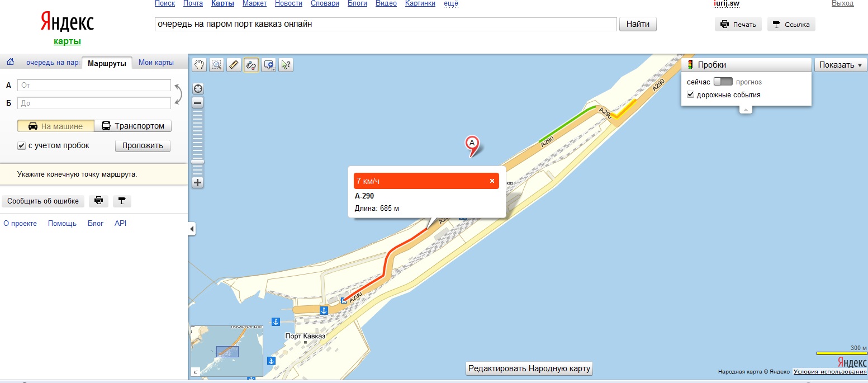Open API link
868x383 pixels.
[x=121, y=223]
